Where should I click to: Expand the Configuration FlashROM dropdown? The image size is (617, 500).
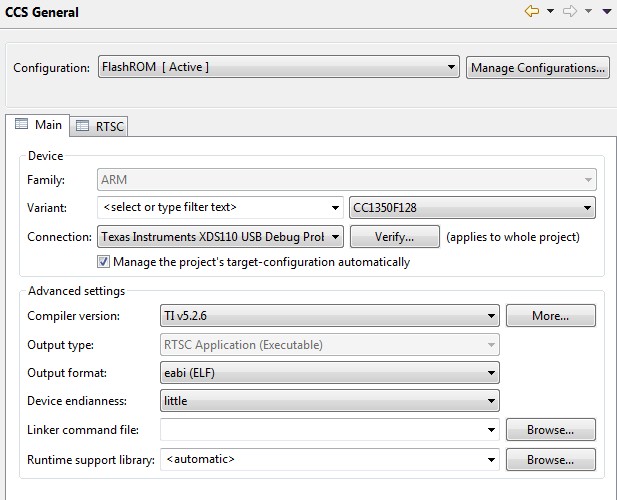pyautogui.click(x=279, y=67)
